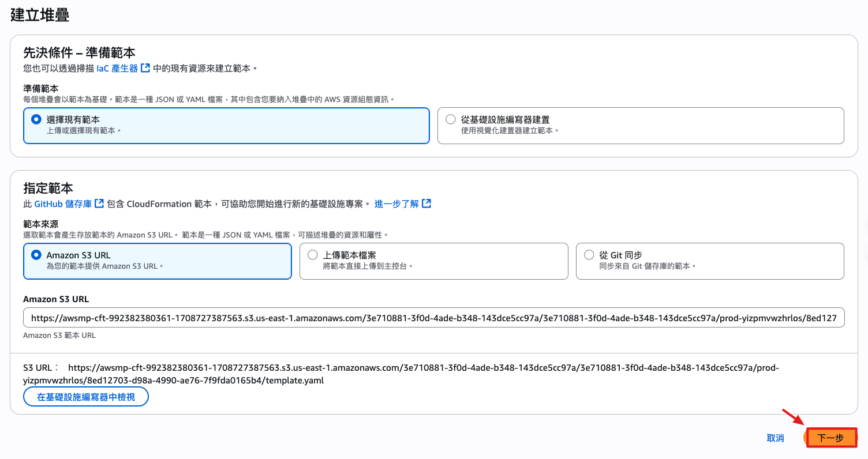
Task: Click the external link icon beside 進一步了解
Action: pos(426,204)
